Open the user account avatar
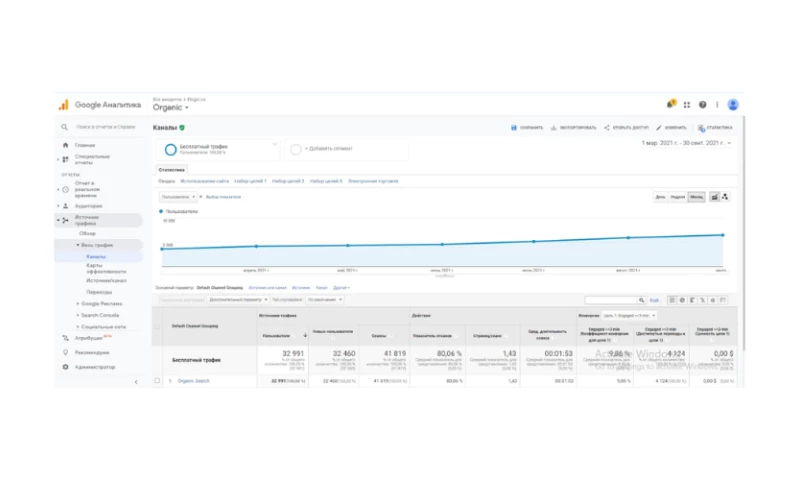Viewport: 800px width, 480px height. point(733,104)
